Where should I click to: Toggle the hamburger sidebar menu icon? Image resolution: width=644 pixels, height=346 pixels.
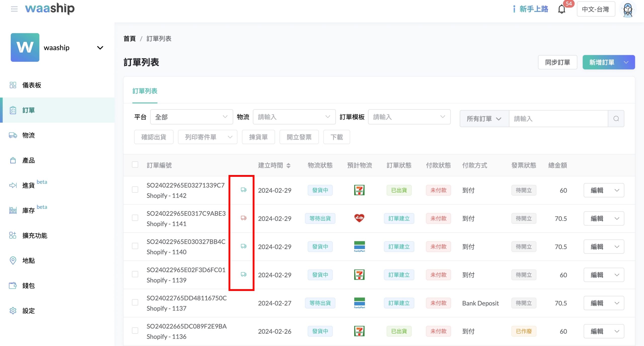(x=14, y=9)
